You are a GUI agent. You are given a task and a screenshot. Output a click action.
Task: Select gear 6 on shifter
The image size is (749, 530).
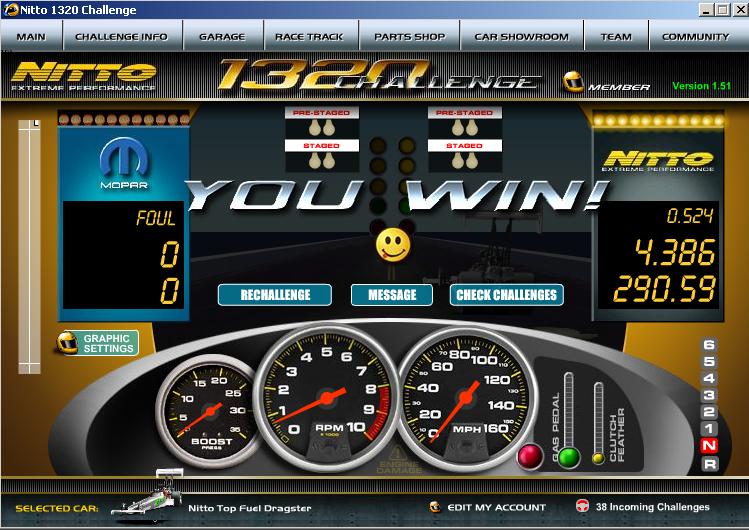coord(709,344)
